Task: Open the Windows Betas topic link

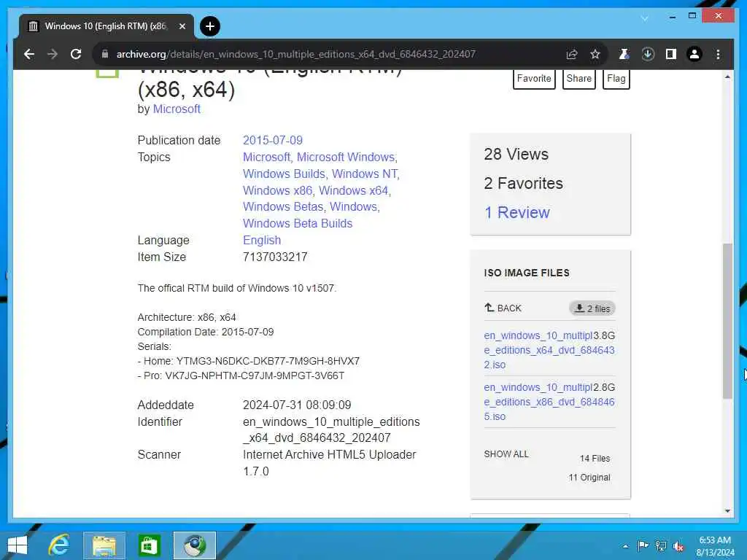Action: click(x=284, y=206)
